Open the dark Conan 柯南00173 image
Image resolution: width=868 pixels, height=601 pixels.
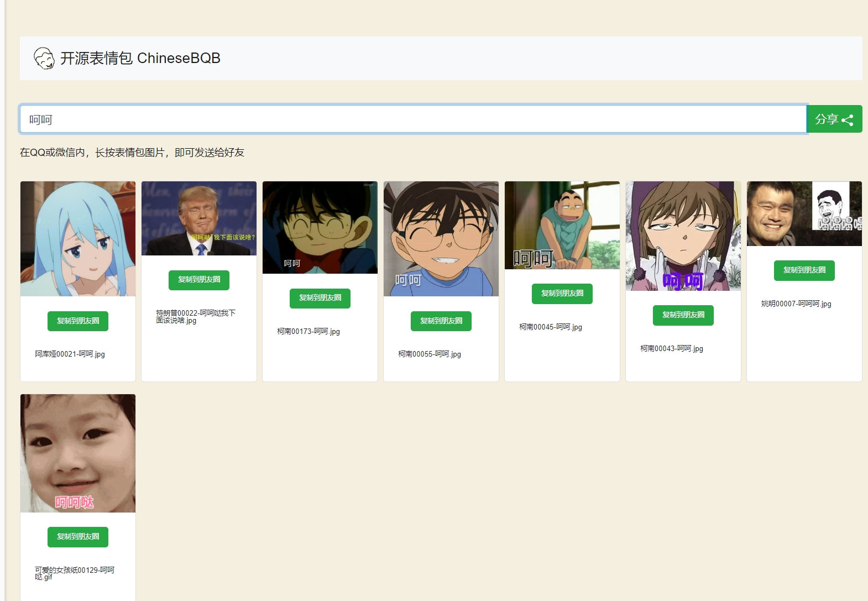click(320, 227)
